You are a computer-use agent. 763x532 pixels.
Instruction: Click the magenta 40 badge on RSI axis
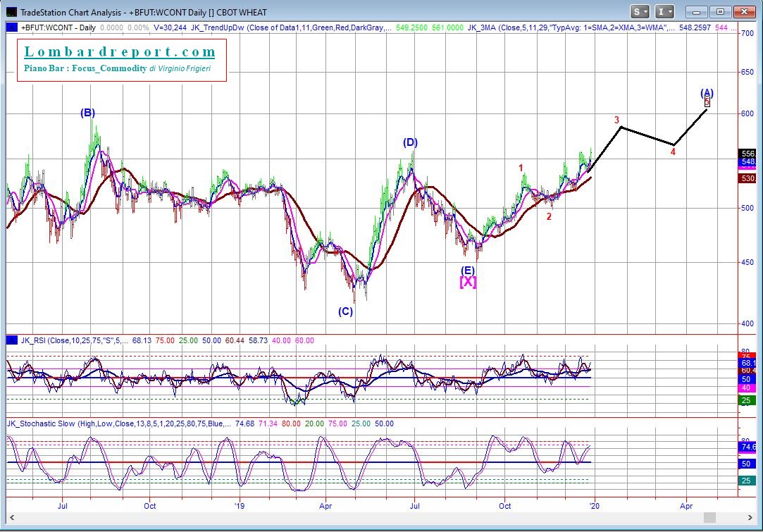(747, 388)
